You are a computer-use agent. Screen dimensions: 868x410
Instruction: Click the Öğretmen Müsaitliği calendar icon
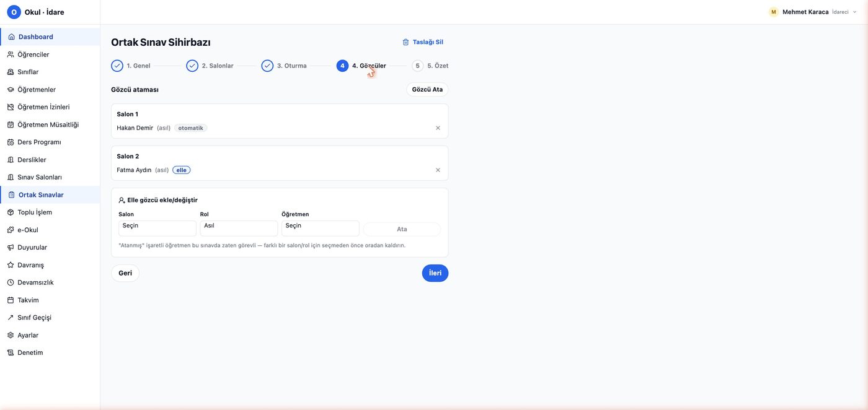click(x=11, y=124)
